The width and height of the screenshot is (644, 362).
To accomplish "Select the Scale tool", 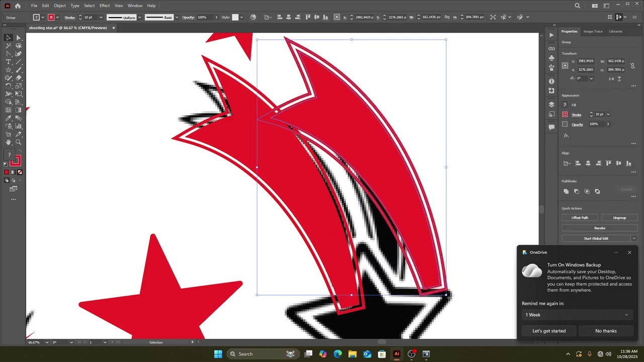I will 19,86.
